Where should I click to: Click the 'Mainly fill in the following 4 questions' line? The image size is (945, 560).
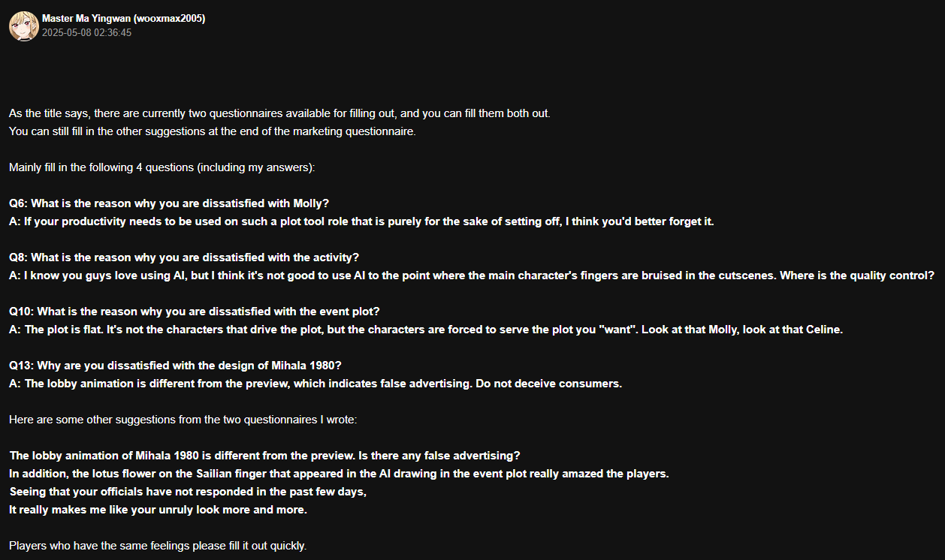[162, 167]
